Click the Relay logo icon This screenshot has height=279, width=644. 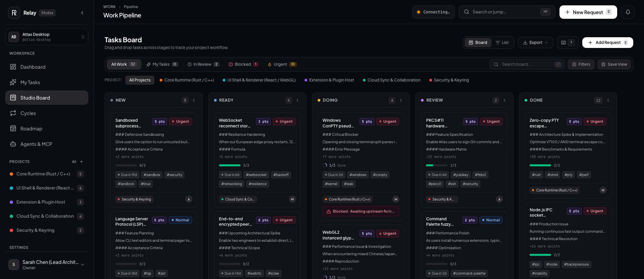[14, 13]
